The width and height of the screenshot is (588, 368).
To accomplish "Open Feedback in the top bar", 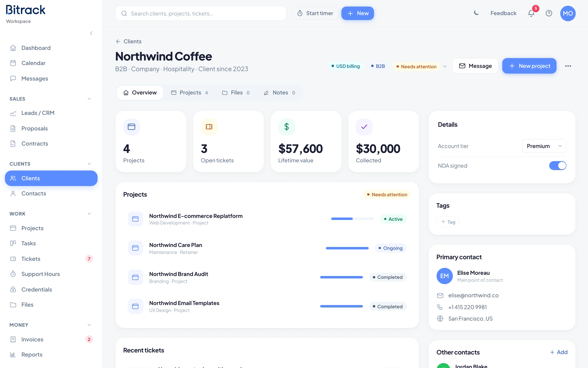I will [x=503, y=13].
